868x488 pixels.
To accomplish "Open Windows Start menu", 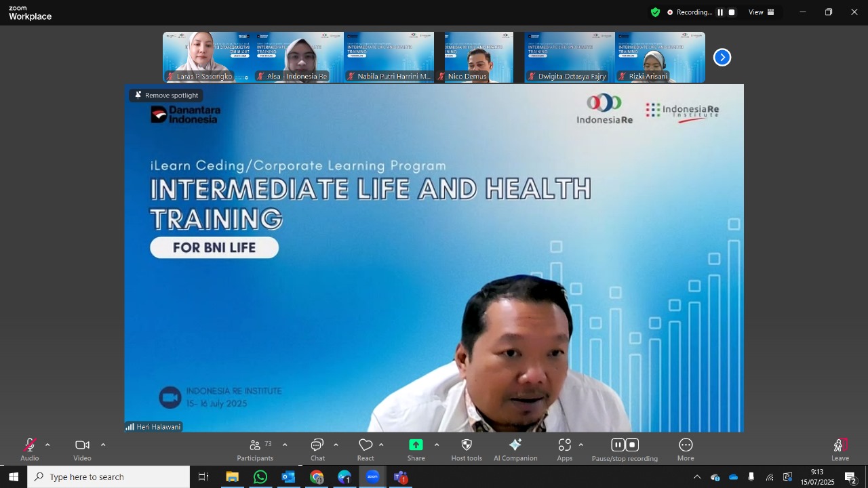I will (x=14, y=477).
